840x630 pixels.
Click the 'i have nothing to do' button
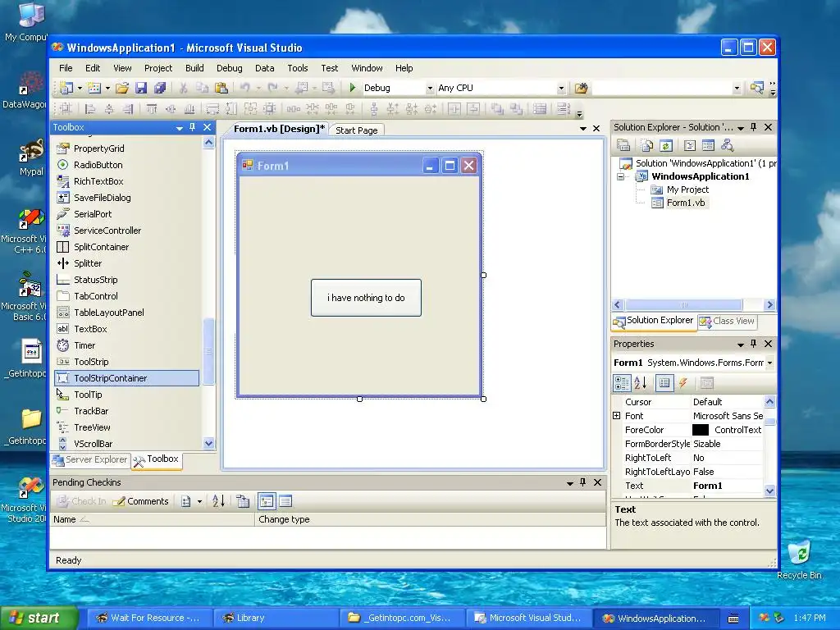click(x=366, y=298)
